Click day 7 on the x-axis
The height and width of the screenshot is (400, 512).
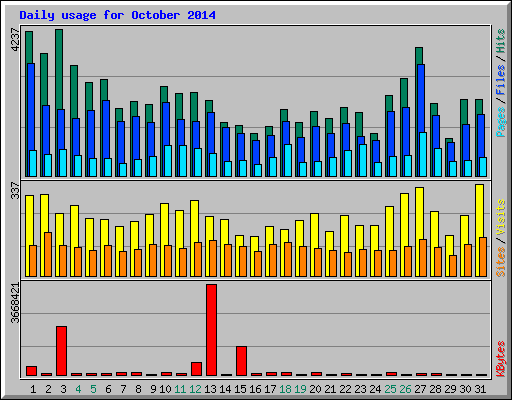click(123, 389)
